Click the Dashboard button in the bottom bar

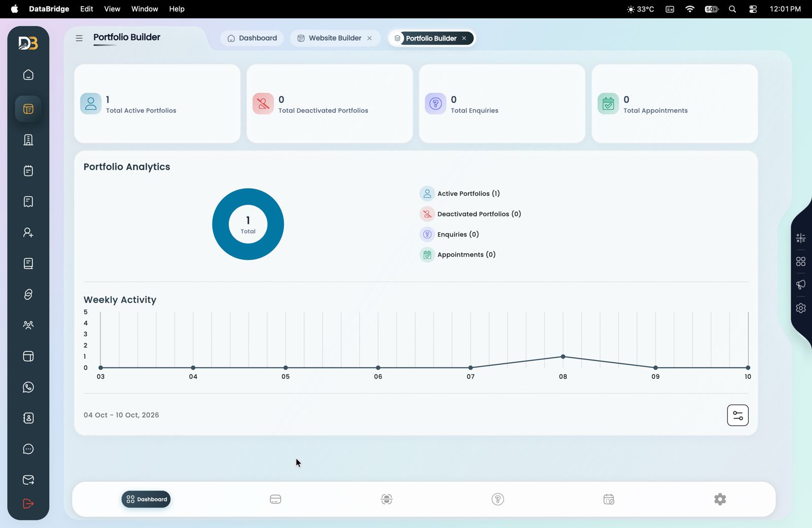(x=146, y=500)
